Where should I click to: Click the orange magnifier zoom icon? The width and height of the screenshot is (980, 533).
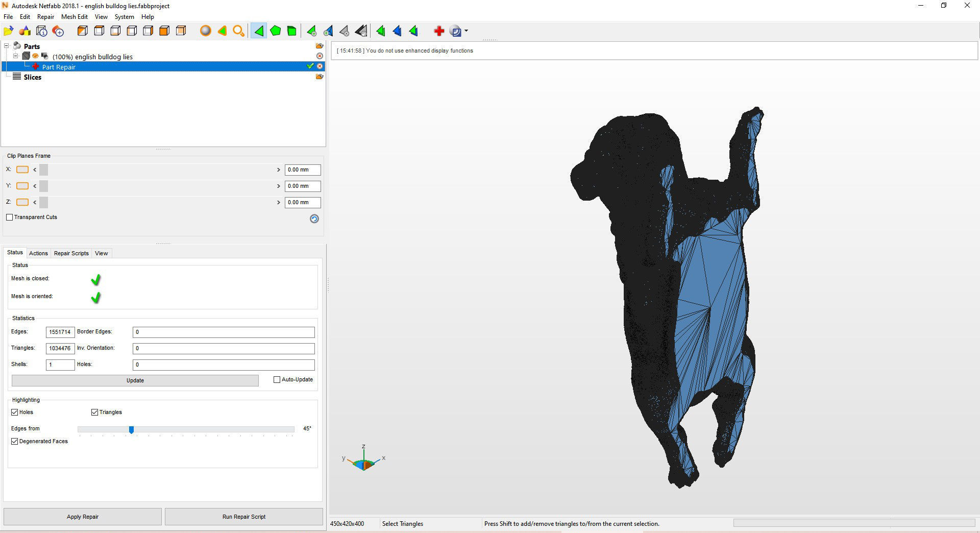tap(238, 31)
